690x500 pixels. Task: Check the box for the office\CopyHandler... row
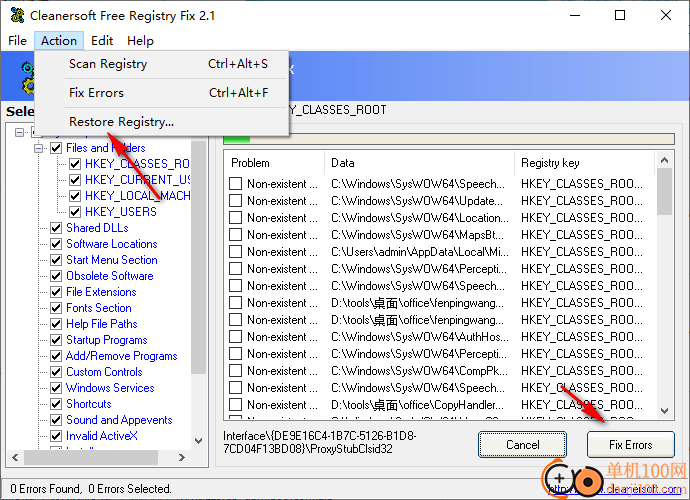tap(235, 405)
